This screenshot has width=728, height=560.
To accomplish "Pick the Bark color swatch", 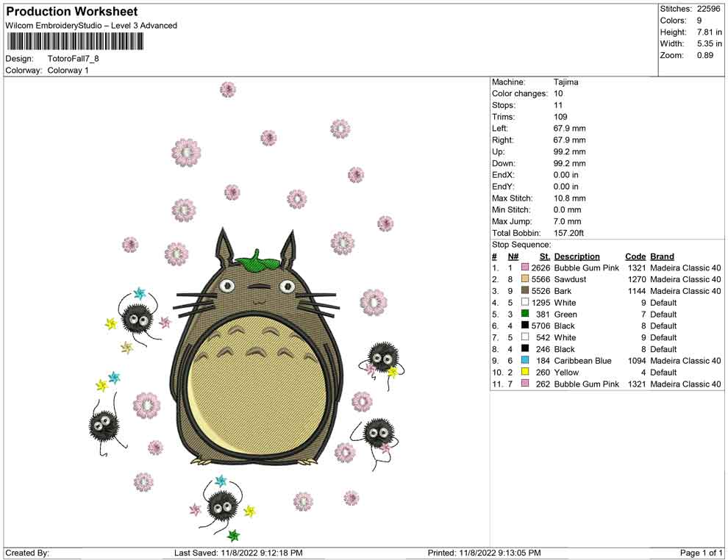I will (525, 290).
